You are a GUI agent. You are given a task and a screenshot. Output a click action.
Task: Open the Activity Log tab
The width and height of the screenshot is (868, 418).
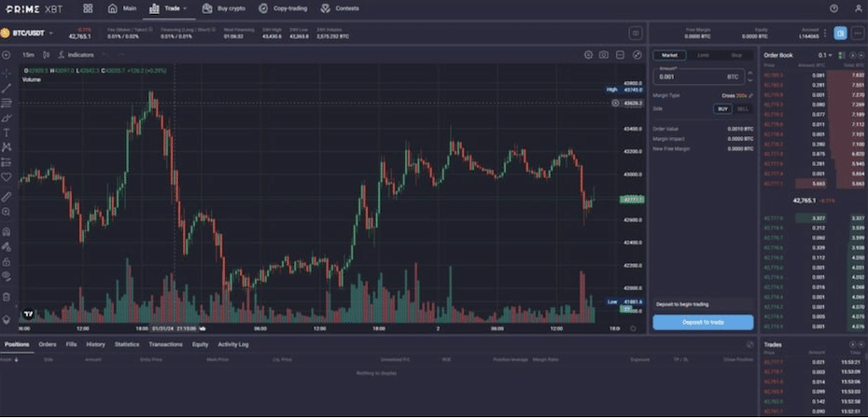click(232, 344)
